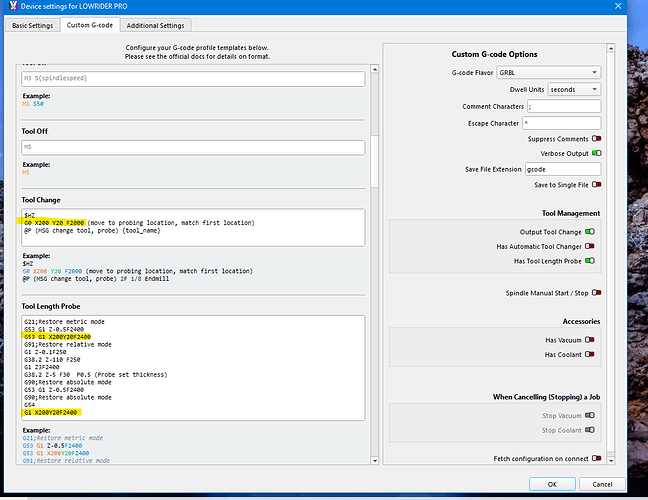Click the Save File Extension field
The image size is (648, 500).
click(x=563, y=169)
